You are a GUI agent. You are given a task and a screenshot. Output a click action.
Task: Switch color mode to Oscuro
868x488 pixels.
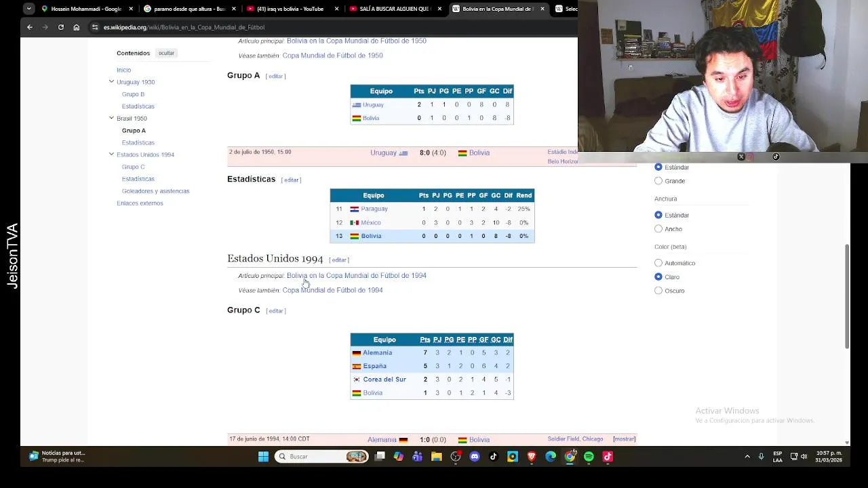658,291
